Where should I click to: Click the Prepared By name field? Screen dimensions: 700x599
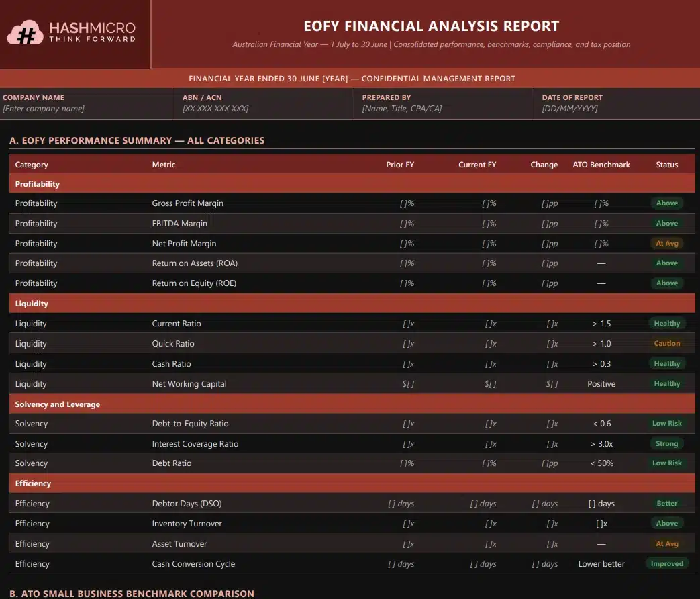tap(401, 109)
